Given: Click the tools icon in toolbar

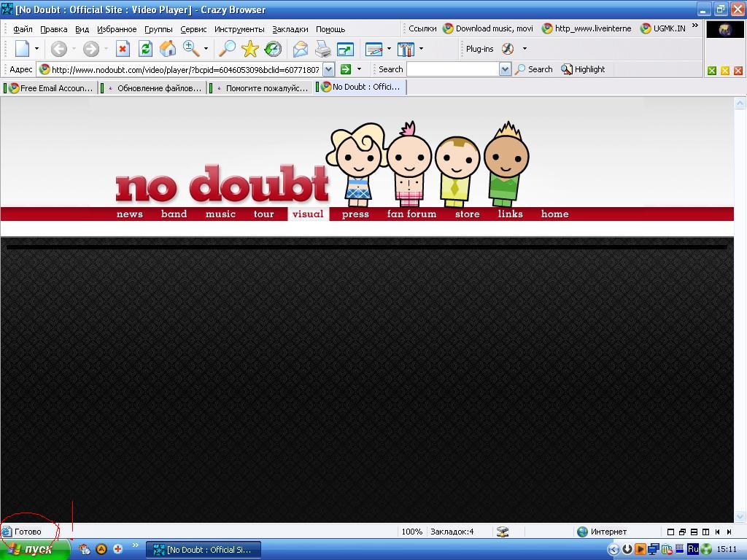Looking at the screenshot, I should coord(406,49).
